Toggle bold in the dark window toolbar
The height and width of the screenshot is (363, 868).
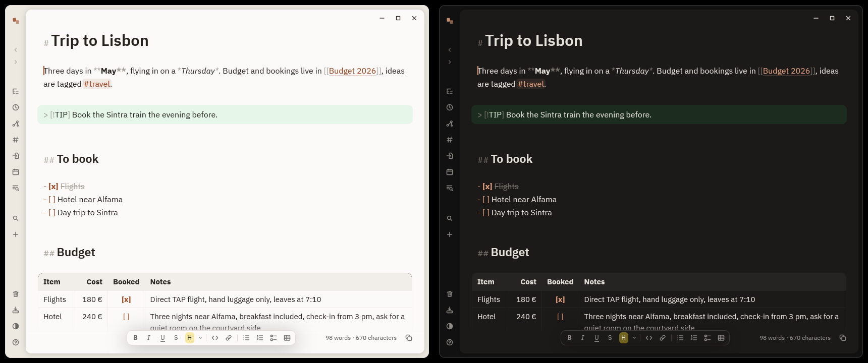tap(569, 338)
